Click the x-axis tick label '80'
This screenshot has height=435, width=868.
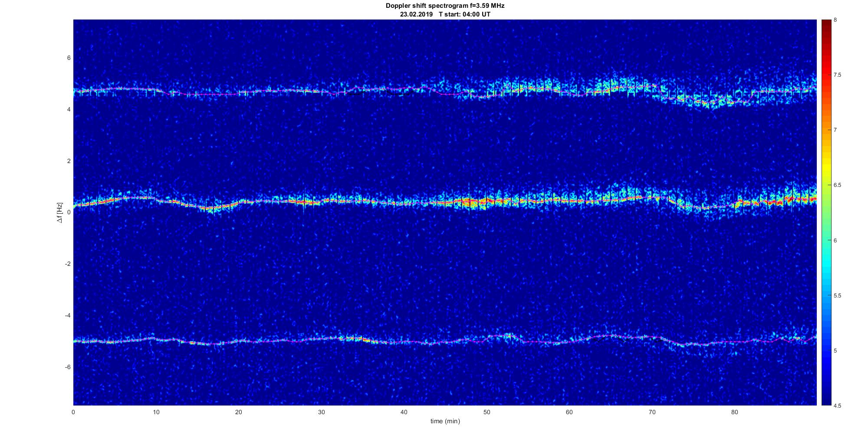click(x=734, y=412)
